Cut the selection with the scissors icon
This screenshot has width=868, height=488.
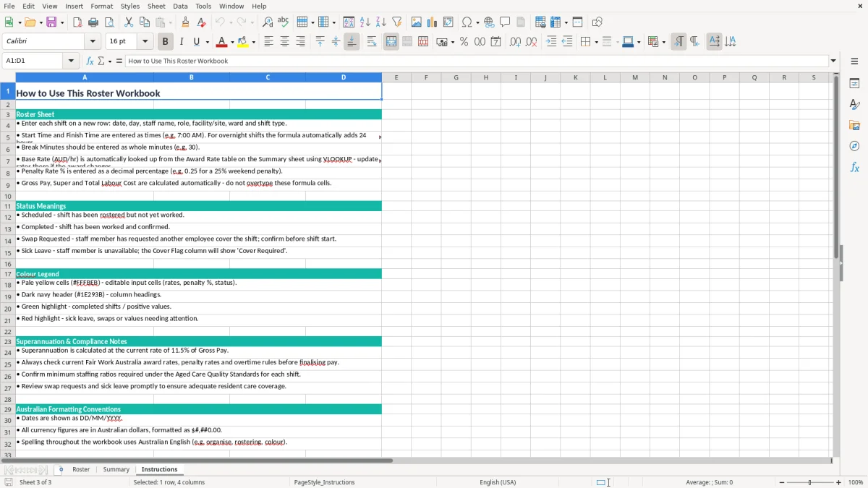[x=129, y=22]
